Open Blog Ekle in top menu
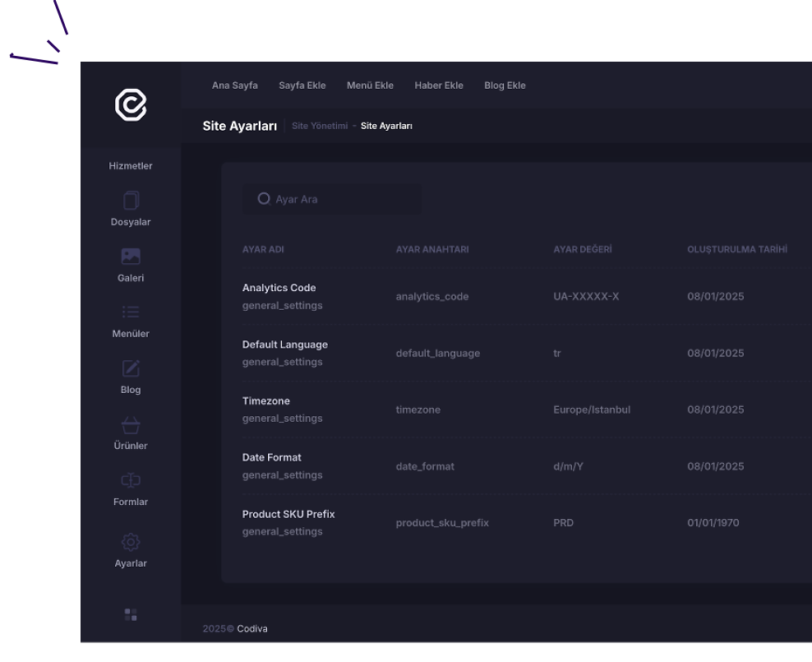 [505, 86]
